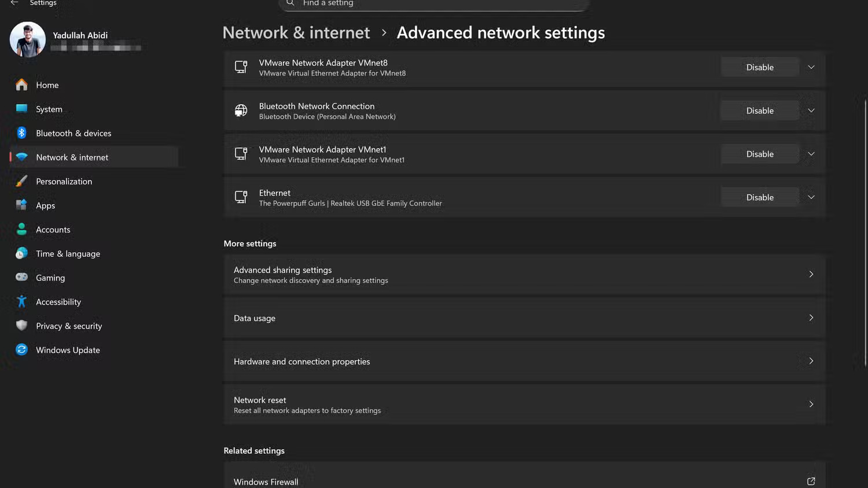This screenshot has height=488, width=868.
Task: Expand the VMware Network Adapter VMnet8 details
Action: (811, 66)
